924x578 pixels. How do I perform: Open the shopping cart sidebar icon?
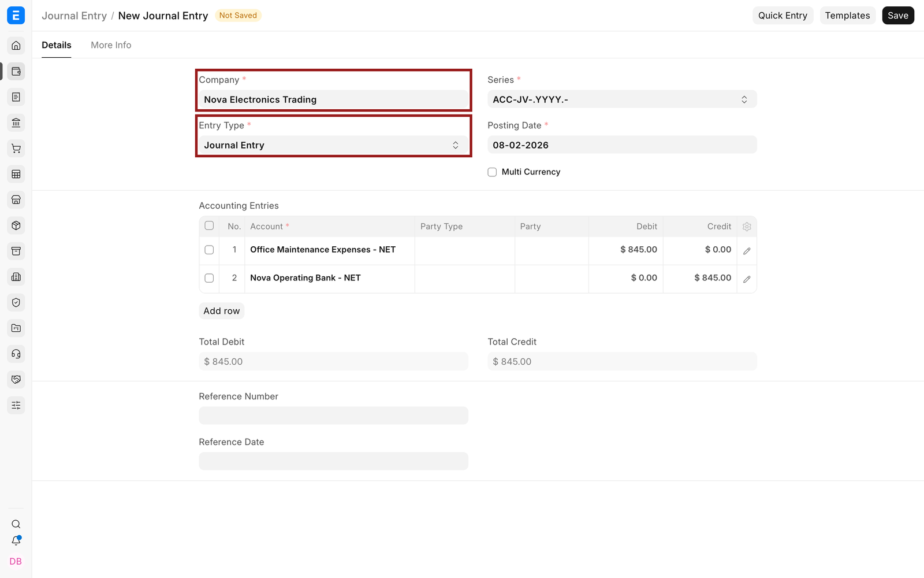click(16, 149)
